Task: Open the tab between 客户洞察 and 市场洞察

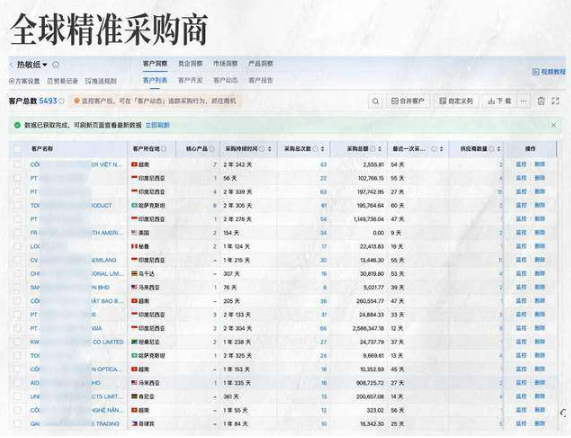Action: pos(190,63)
